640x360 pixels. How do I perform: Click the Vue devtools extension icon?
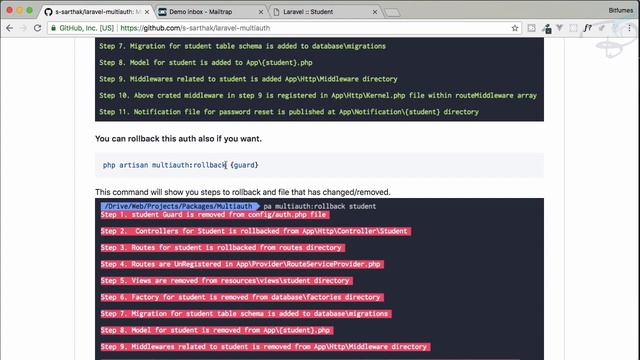[560, 28]
